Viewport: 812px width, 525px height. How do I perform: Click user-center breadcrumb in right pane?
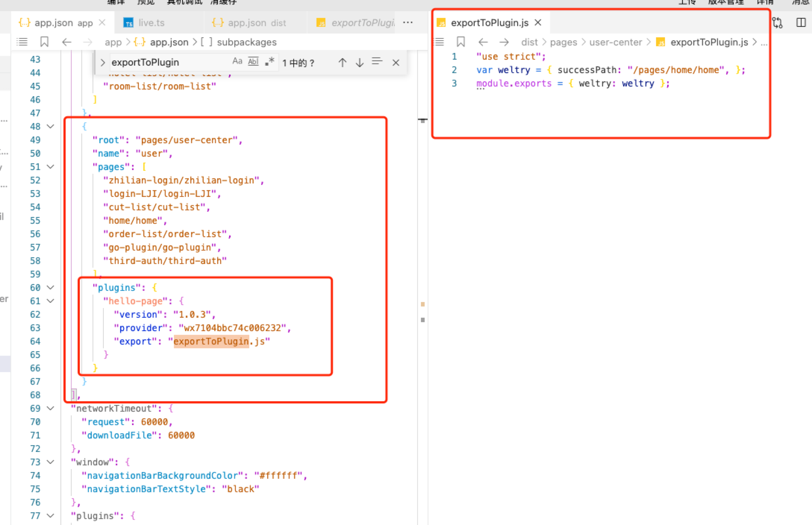(x=615, y=42)
